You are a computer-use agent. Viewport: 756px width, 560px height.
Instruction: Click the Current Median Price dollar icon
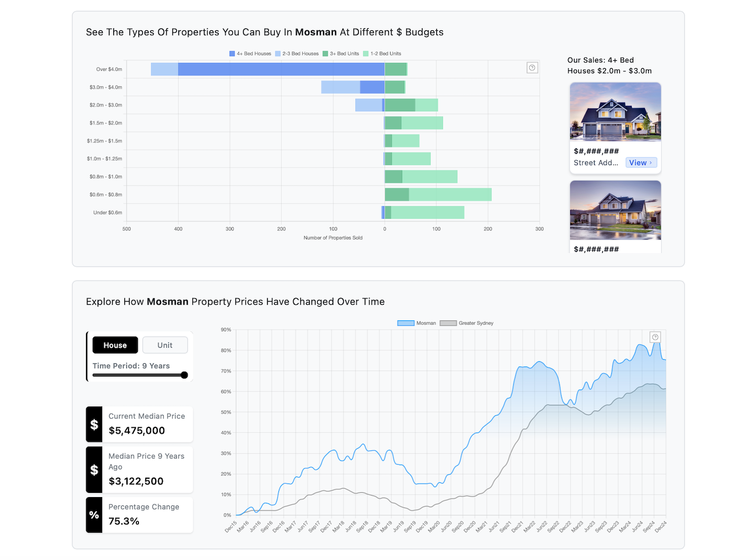pos(94,425)
